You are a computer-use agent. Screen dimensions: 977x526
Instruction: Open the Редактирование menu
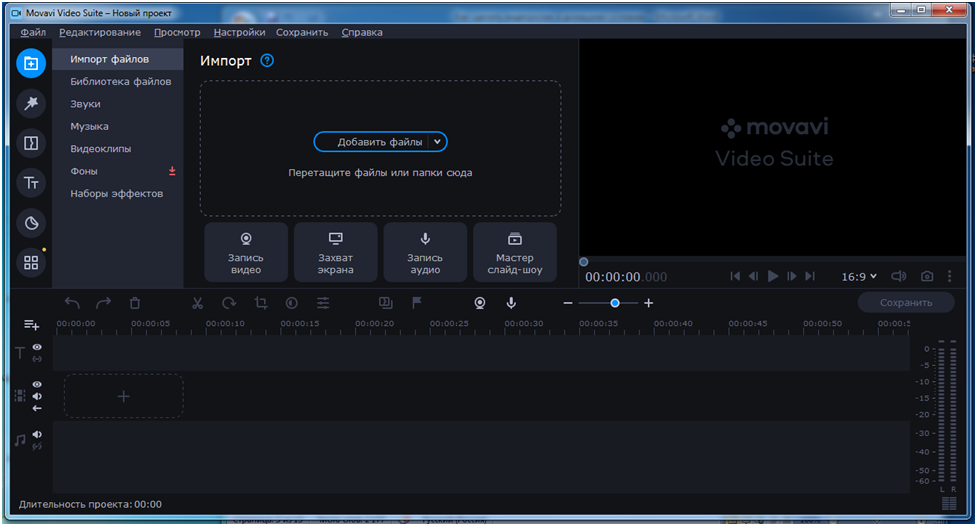[x=100, y=32]
